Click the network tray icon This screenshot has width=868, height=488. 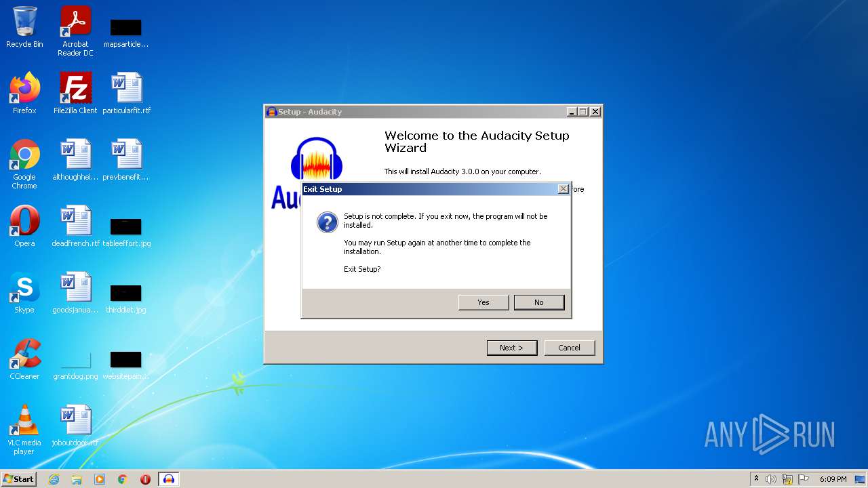click(x=787, y=479)
